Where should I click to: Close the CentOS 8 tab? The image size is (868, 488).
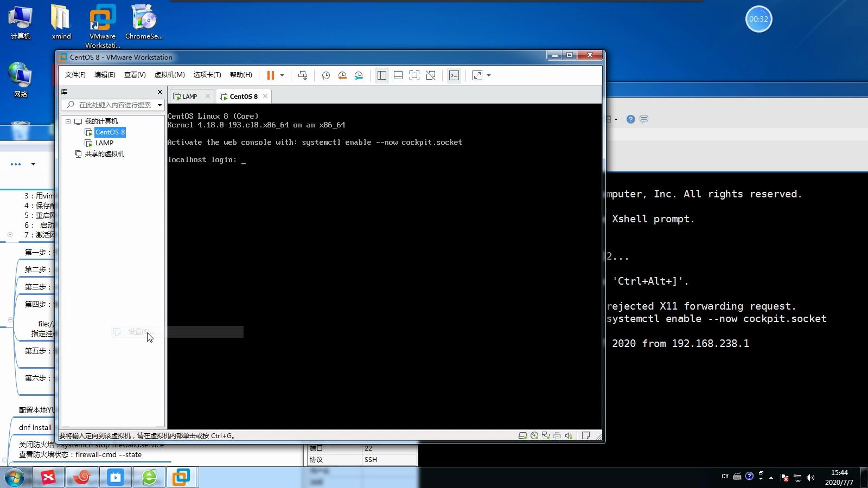(x=265, y=96)
